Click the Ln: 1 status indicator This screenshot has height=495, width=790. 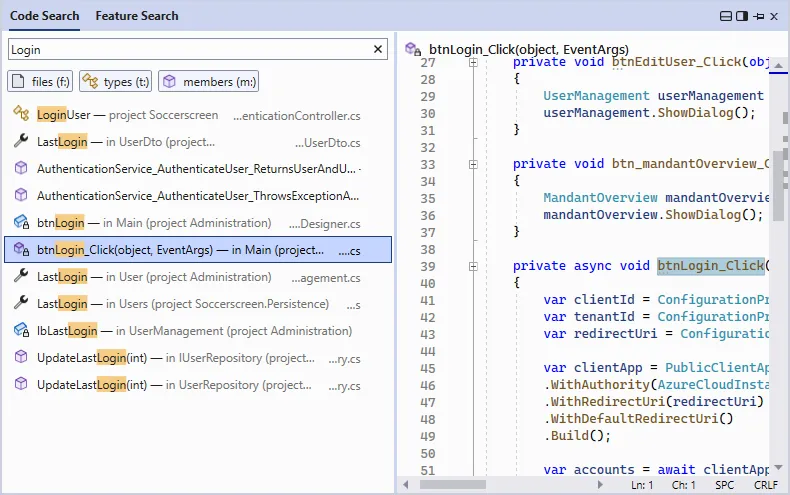(x=642, y=485)
